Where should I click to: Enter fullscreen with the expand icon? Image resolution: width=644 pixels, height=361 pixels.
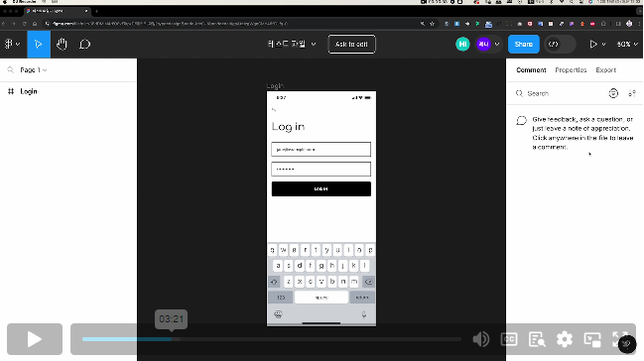[x=619, y=339]
